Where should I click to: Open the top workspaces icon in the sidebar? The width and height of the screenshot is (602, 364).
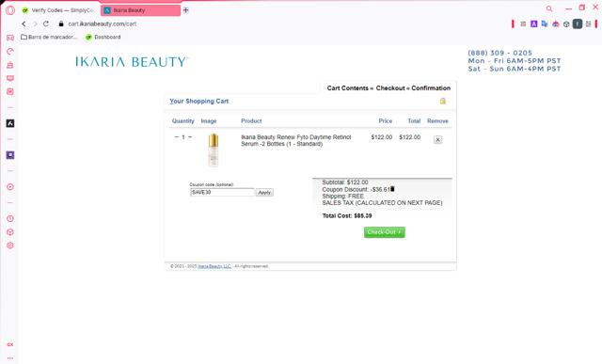(x=10, y=38)
